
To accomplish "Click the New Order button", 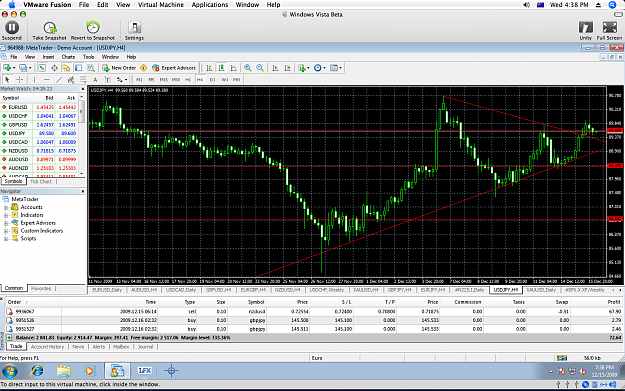I will 119,68.
